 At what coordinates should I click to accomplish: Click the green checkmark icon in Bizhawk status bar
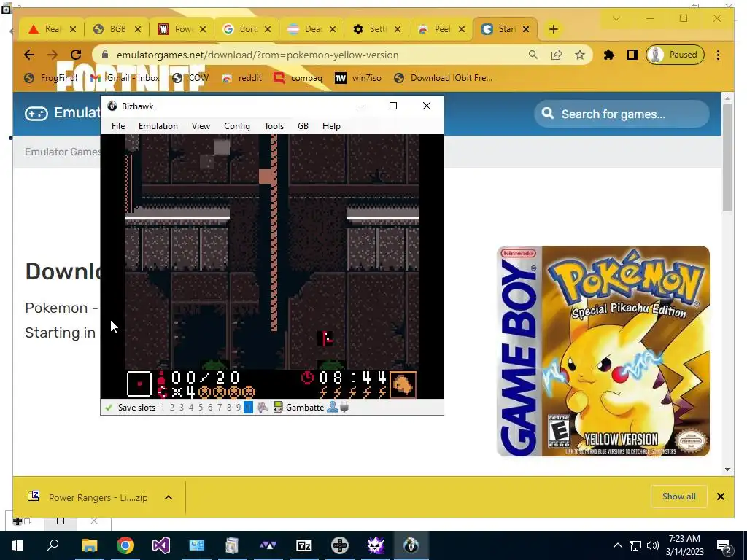pyautogui.click(x=109, y=408)
